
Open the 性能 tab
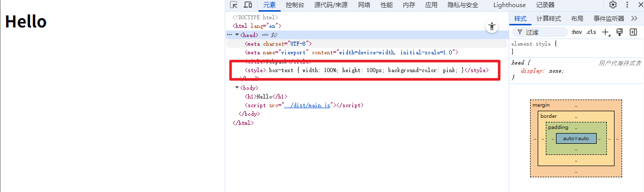coord(387,5)
